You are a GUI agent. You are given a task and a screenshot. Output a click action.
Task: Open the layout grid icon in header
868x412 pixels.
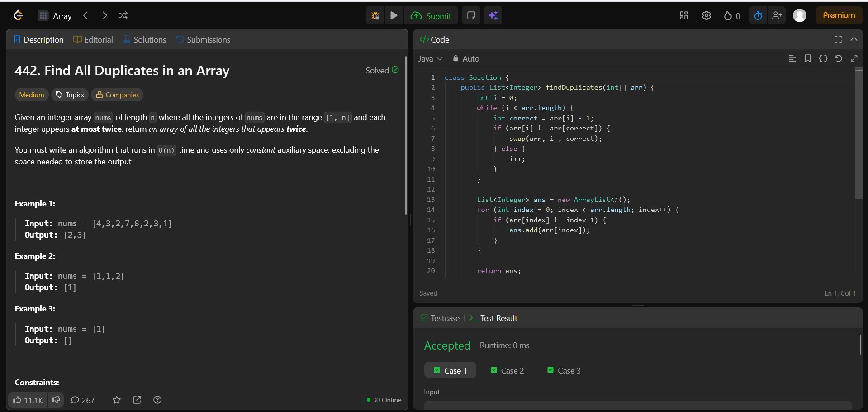683,16
